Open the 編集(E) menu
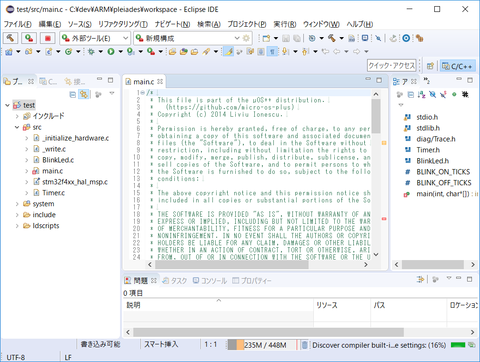Image resolution: width=480 pixels, height=362 pixels. pos(50,24)
